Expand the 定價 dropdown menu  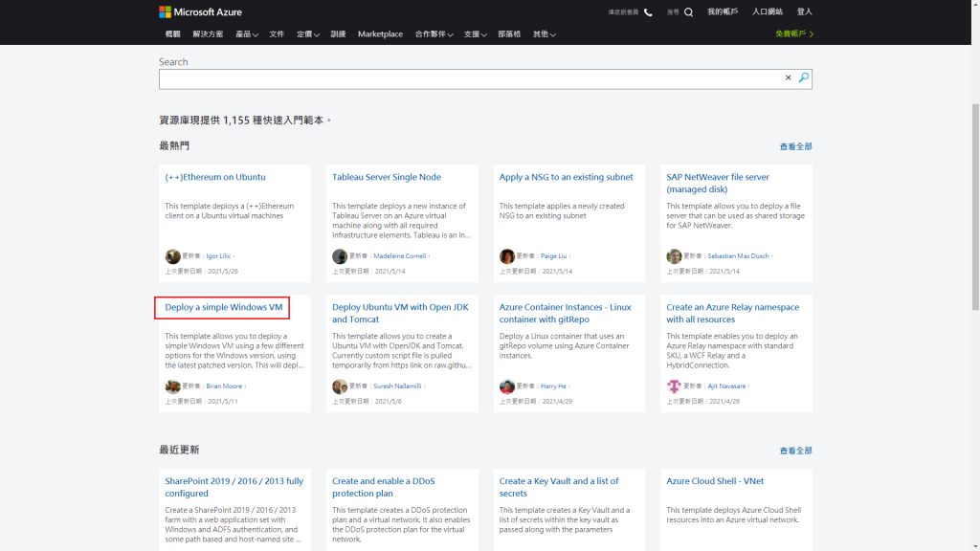tap(307, 34)
